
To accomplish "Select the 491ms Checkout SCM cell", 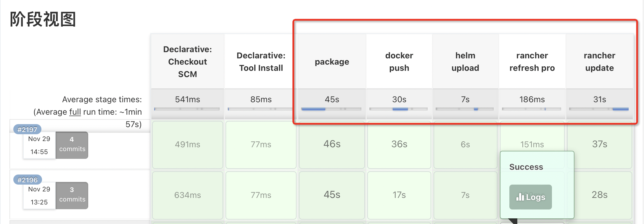I will (x=188, y=145).
